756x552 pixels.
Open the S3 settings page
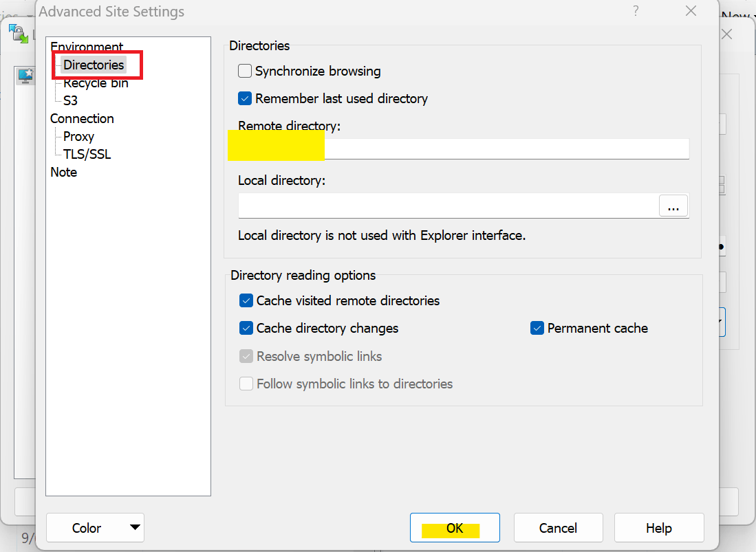tap(70, 100)
